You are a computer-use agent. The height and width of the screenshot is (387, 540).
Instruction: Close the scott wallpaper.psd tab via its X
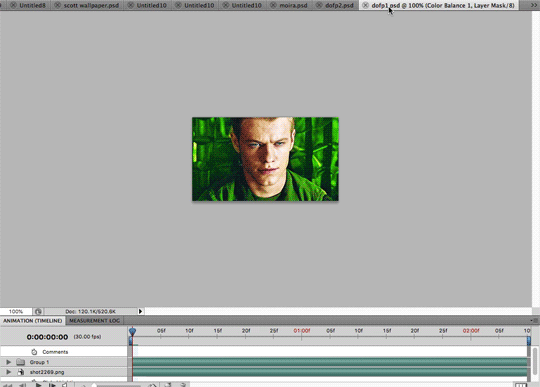pos(58,5)
